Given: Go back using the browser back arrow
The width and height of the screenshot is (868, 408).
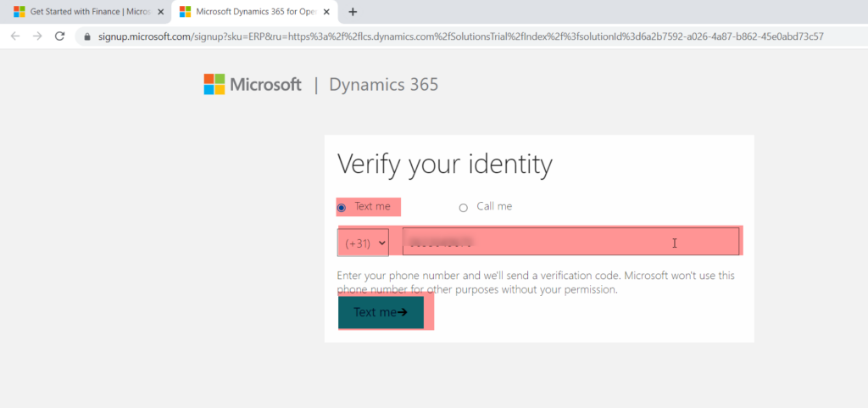Looking at the screenshot, I should (x=15, y=36).
